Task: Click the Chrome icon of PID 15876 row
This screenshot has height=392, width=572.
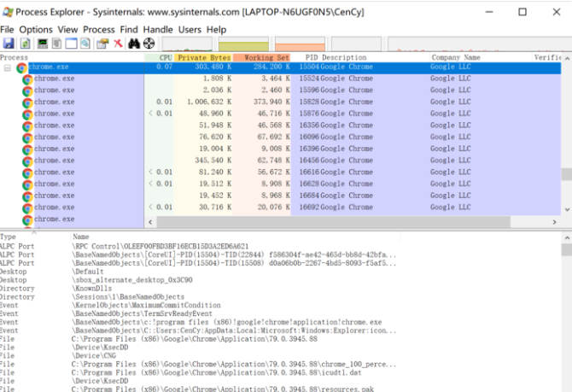Action: pyautogui.click(x=27, y=114)
